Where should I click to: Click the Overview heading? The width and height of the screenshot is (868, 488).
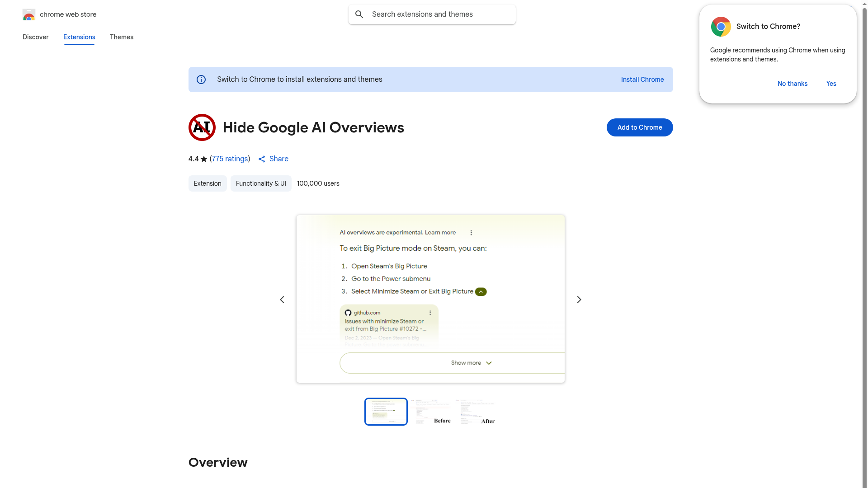[x=218, y=462]
